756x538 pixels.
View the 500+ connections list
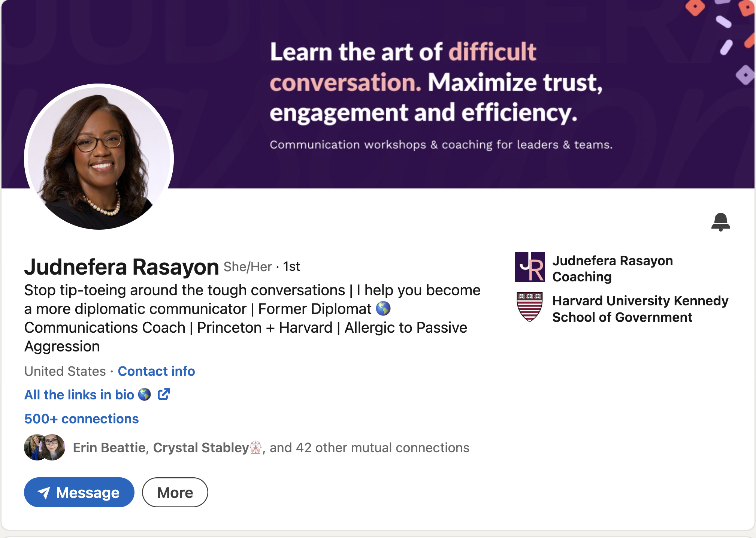[x=81, y=418]
